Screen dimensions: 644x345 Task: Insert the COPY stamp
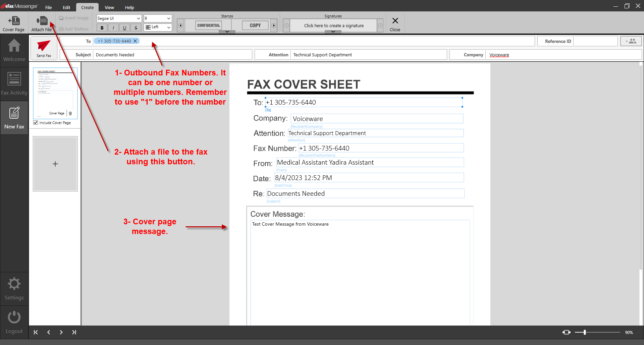(255, 25)
